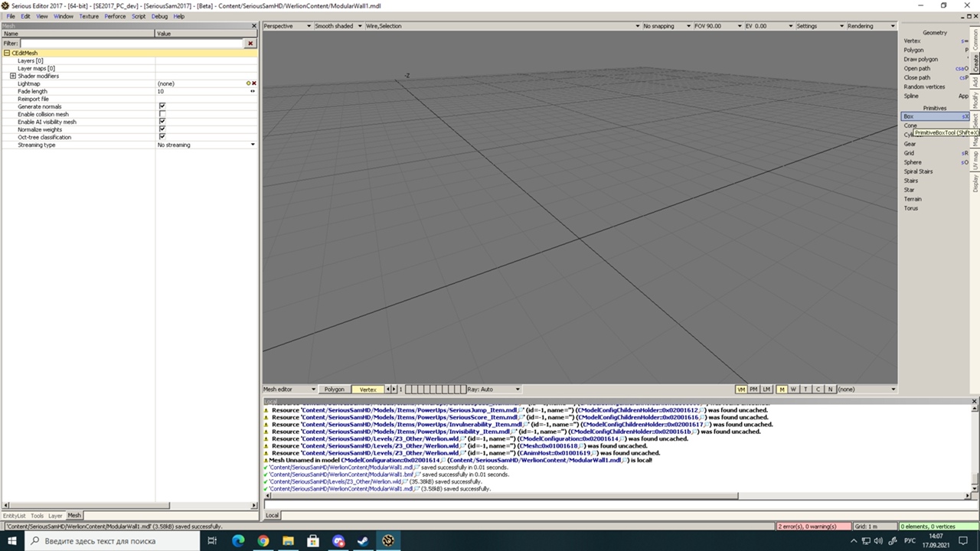980x551 pixels.
Task: Open Google Chrome from the taskbar
Action: pyautogui.click(x=263, y=541)
